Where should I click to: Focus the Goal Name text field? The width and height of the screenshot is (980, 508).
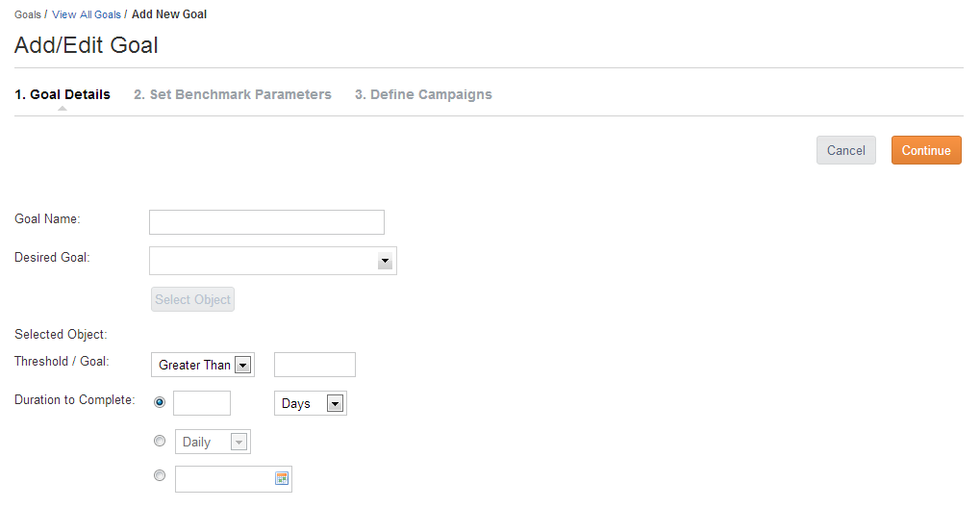(x=266, y=222)
